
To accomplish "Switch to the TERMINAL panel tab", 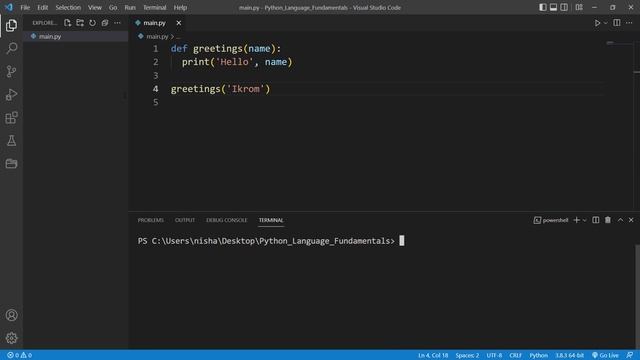I will click(x=271, y=220).
